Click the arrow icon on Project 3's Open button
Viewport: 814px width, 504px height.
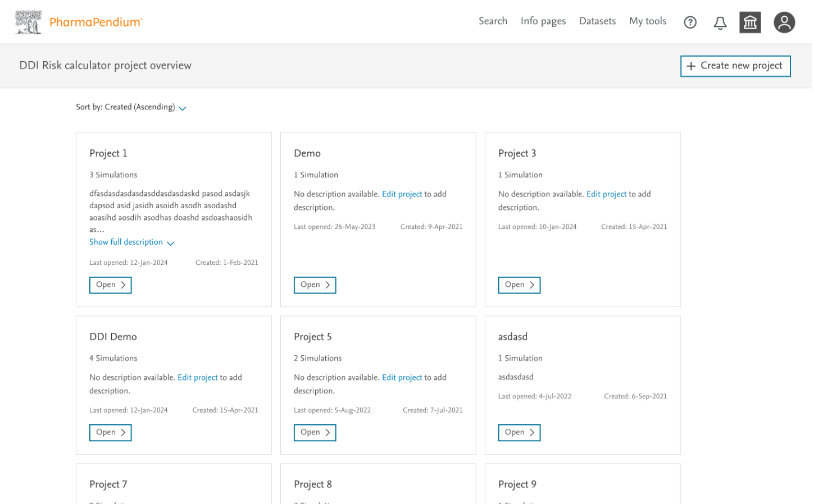coord(531,285)
